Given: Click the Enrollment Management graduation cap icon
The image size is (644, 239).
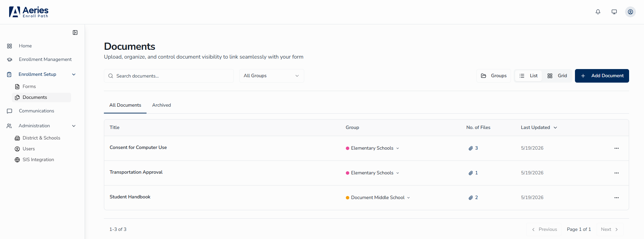Looking at the screenshot, I should click(9, 60).
